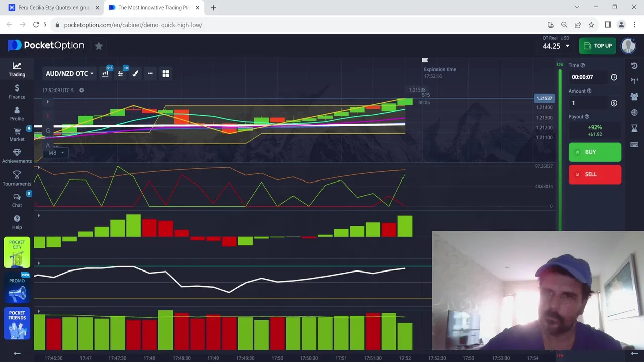The width and height of the screenshot is (644, 362).
Task: Open the Pocket Friends banner
Action: [x=17, y=323]
